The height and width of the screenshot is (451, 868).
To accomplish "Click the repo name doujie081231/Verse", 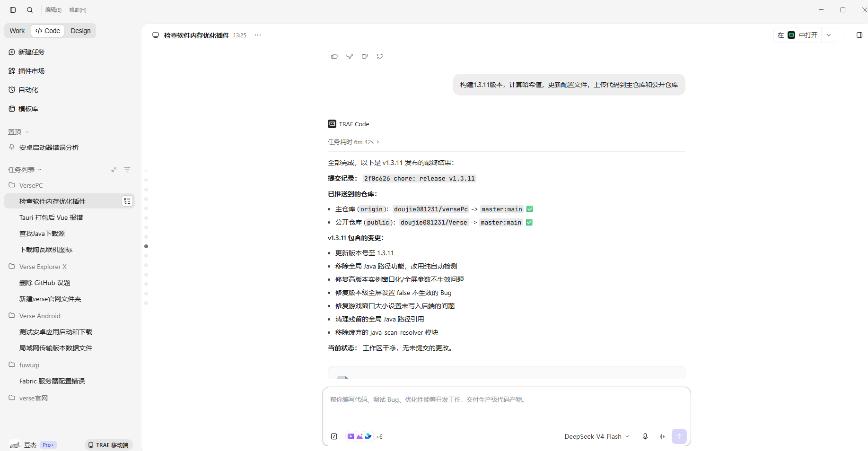I will pos(434,222).
